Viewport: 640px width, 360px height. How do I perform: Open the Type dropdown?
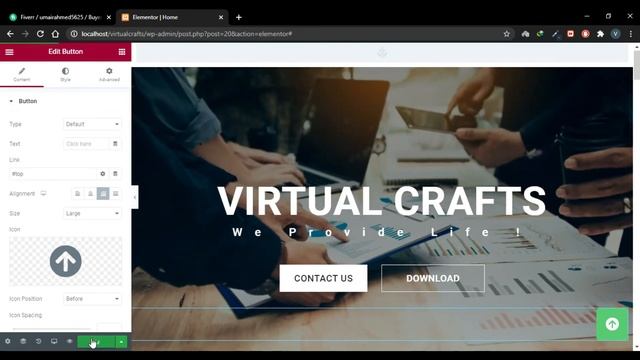click(x=92, y=124)
